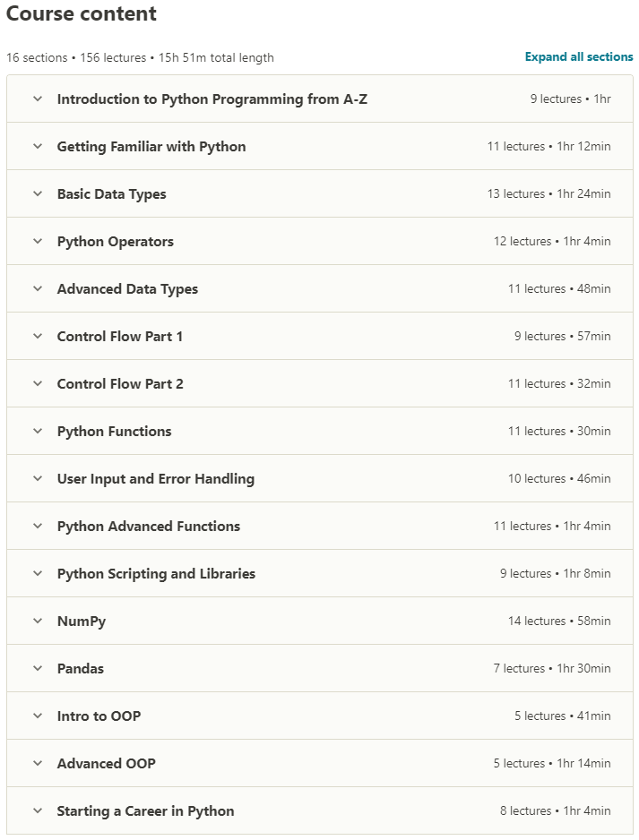
Task: Expand the NumPy section chevron
Action: tap(38, 621)
